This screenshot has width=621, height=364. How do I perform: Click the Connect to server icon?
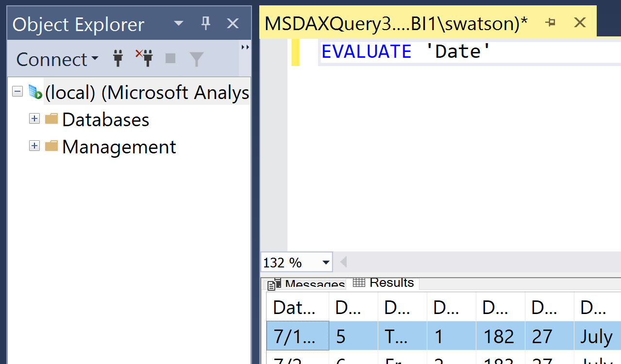click(117, 58)
